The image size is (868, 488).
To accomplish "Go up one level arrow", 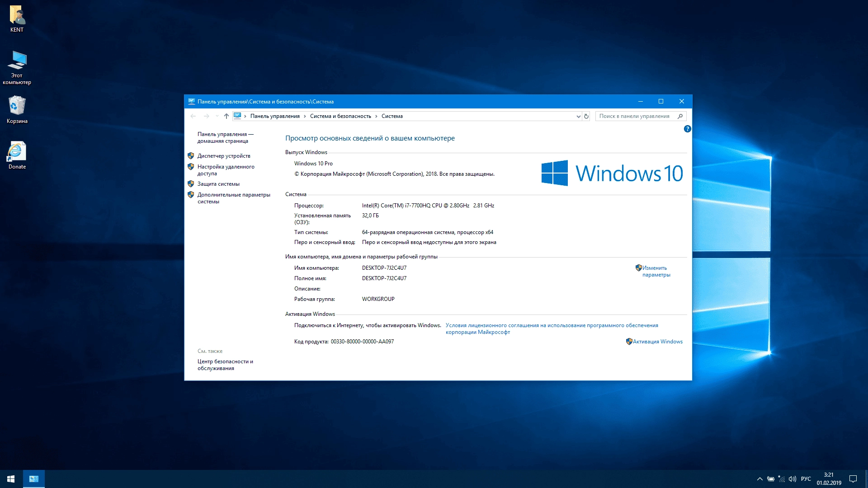I will (x=226, y=116).
